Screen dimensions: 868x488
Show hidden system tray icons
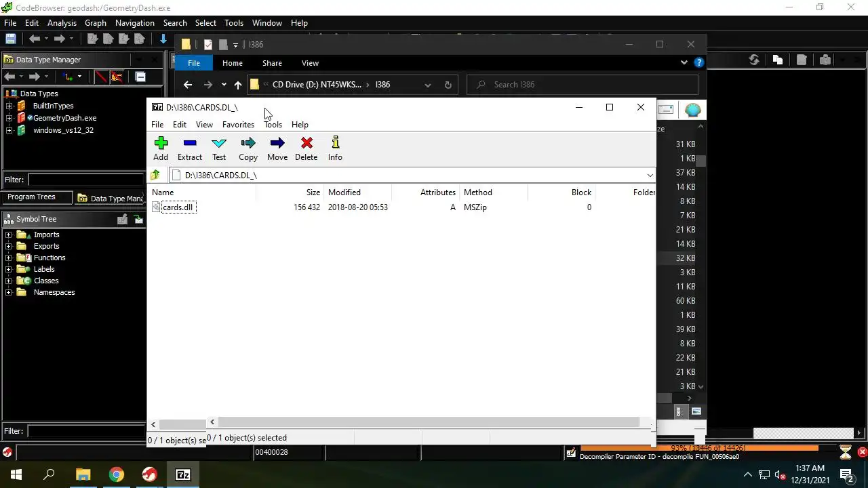click(x=747, y=474)
